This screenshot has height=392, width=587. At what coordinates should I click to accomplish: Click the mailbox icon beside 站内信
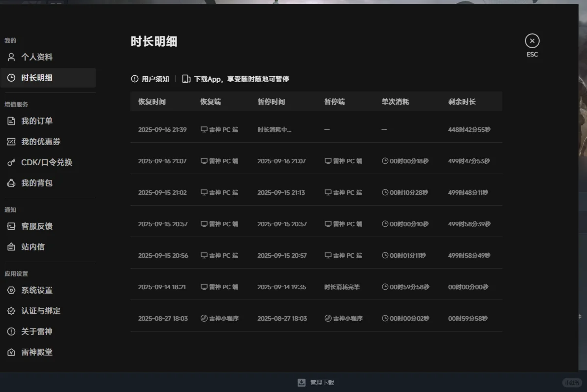(11, 247)
